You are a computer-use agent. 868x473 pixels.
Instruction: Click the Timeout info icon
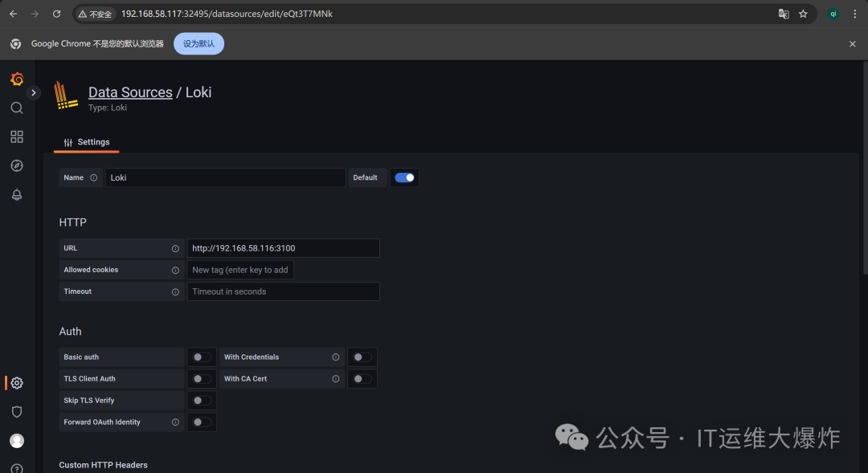[175, 292]
